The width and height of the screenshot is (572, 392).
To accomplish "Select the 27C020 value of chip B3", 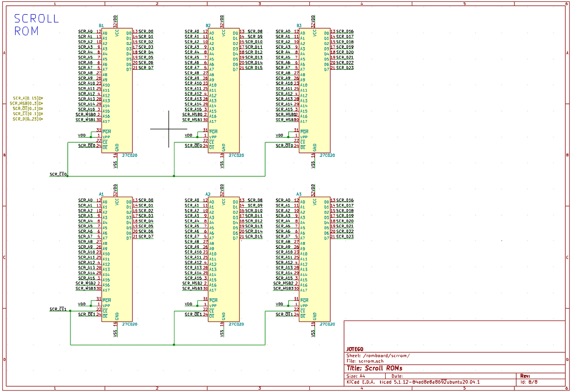I will pos(327,155).
